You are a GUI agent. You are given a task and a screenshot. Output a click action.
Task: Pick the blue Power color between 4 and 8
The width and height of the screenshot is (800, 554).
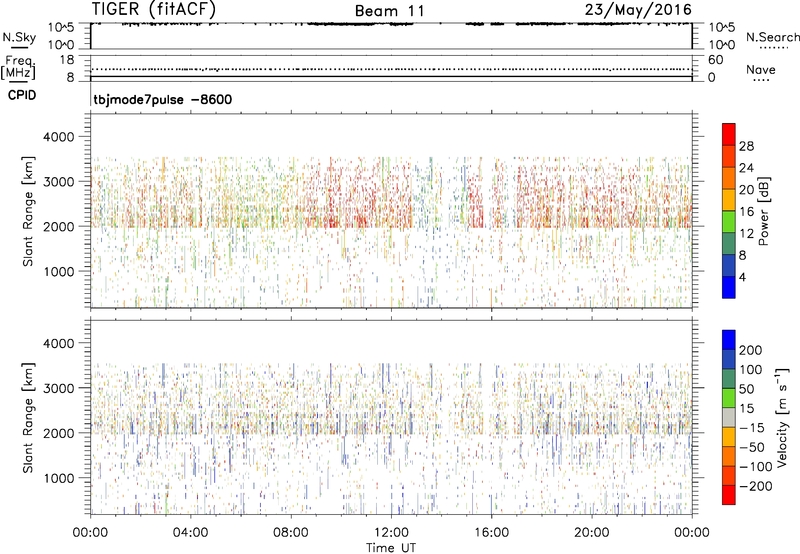tap(729, 265)
